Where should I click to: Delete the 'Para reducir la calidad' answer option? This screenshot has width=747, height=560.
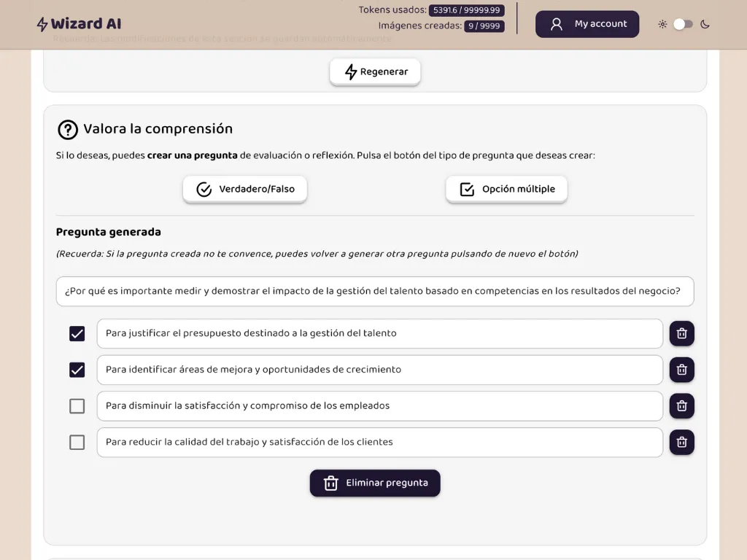(x=682, y=443)
